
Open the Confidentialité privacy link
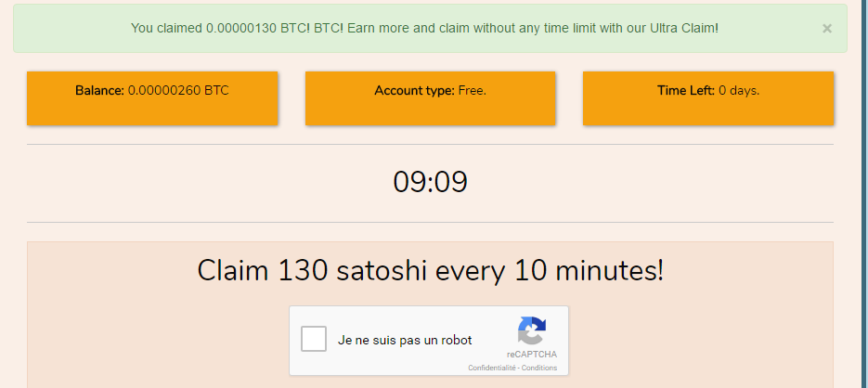(x=490, y=369)
